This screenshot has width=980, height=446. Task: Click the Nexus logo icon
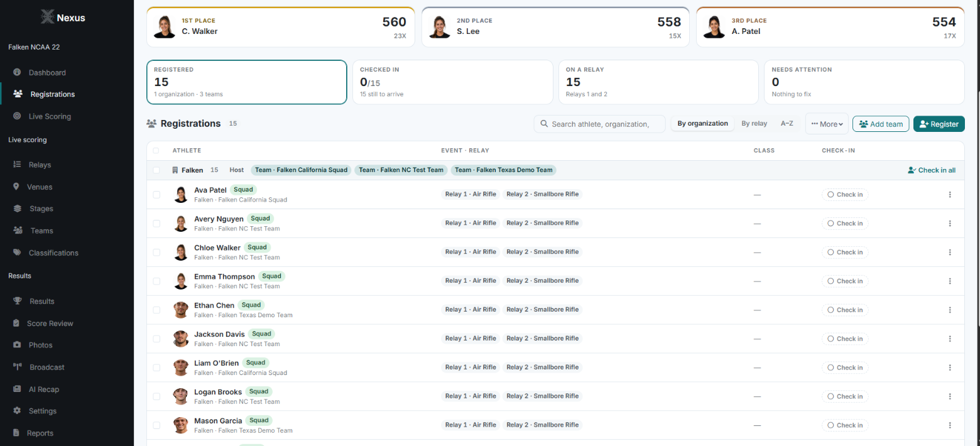[x=47, y=17]
